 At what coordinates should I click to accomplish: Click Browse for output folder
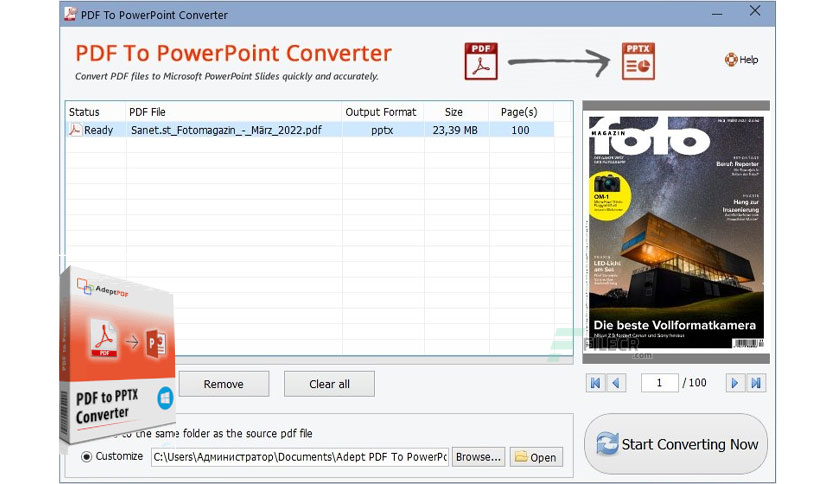[478, 457]
